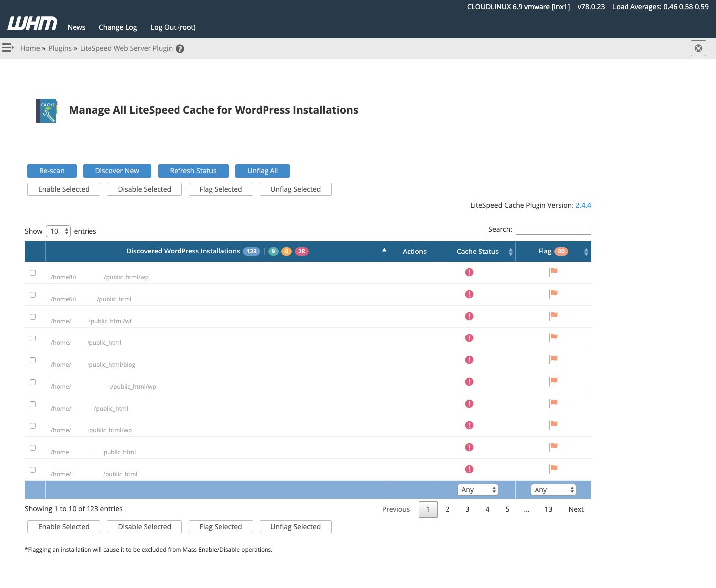
Task: Click the warning status icon in public_html/wf row
Action: 469,316
